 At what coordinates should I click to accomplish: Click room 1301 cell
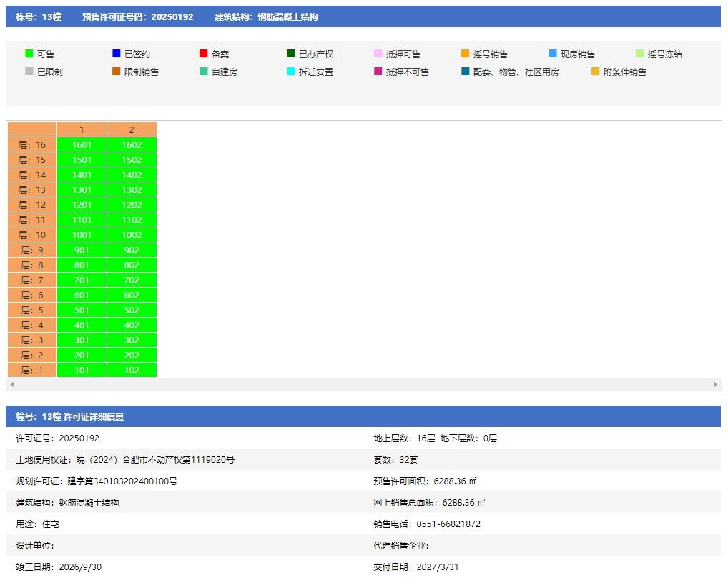point(82,190)
